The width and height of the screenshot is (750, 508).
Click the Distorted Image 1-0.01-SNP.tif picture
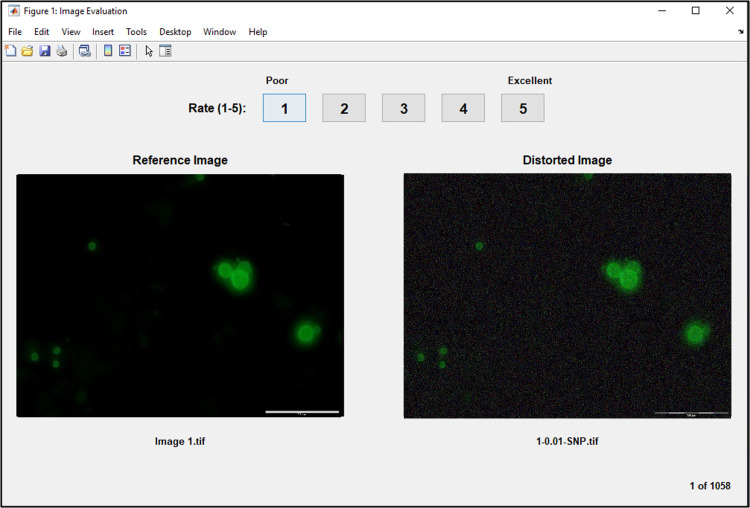coord(567,296)
